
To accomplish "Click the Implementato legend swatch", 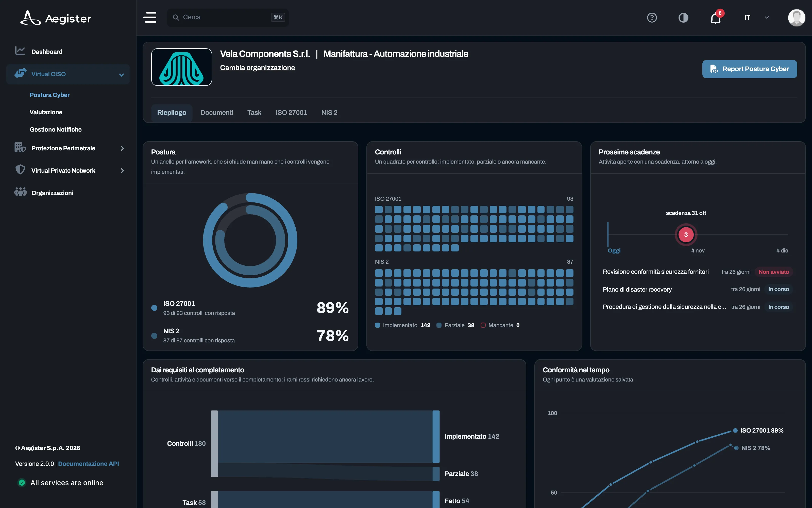I will pos(378,325).
